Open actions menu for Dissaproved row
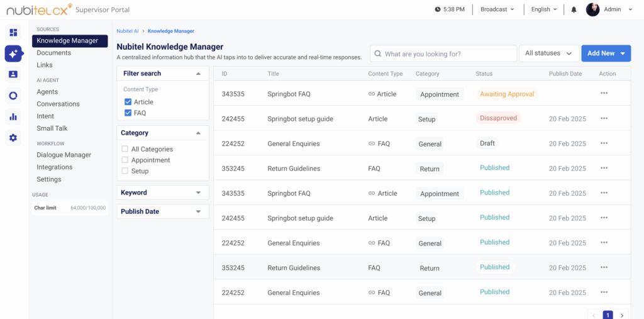The image size is (644, 319). tap(604, 118)
